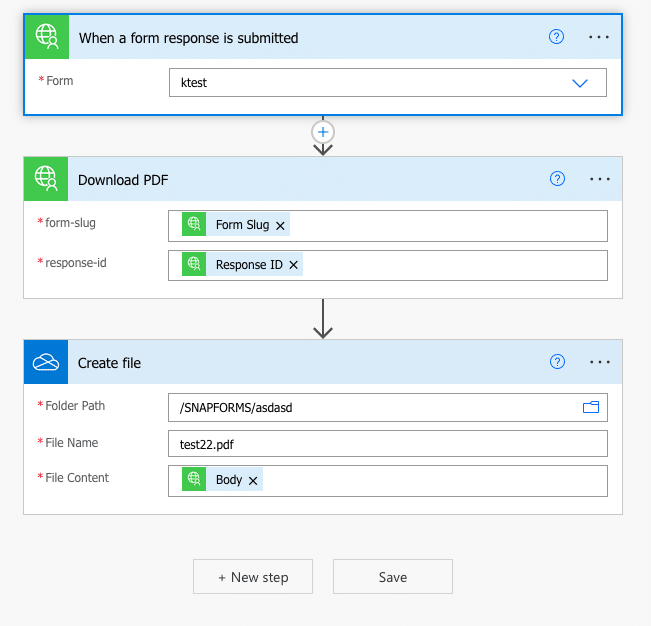Click the form trigger connector icon

click(46, 37)
